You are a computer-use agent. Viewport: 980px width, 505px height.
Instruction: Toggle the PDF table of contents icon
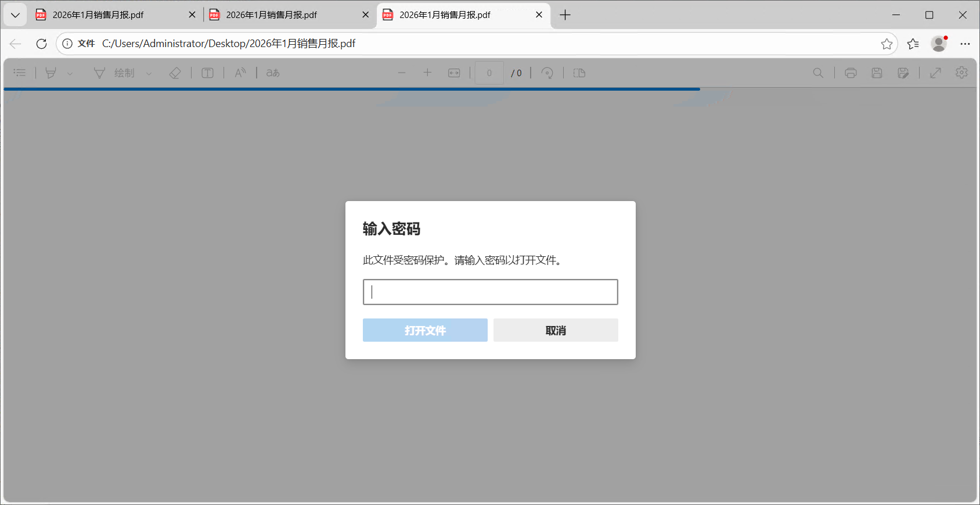20,73
